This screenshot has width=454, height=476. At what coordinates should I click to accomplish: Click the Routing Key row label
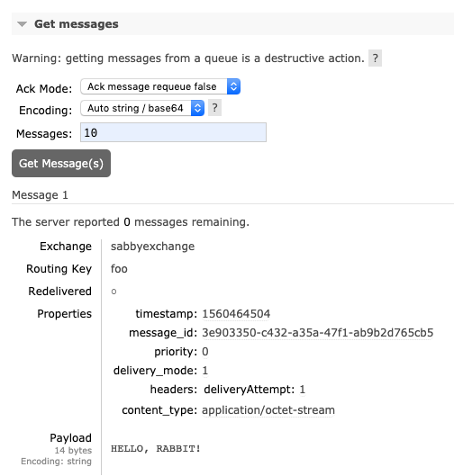point(59,269)
